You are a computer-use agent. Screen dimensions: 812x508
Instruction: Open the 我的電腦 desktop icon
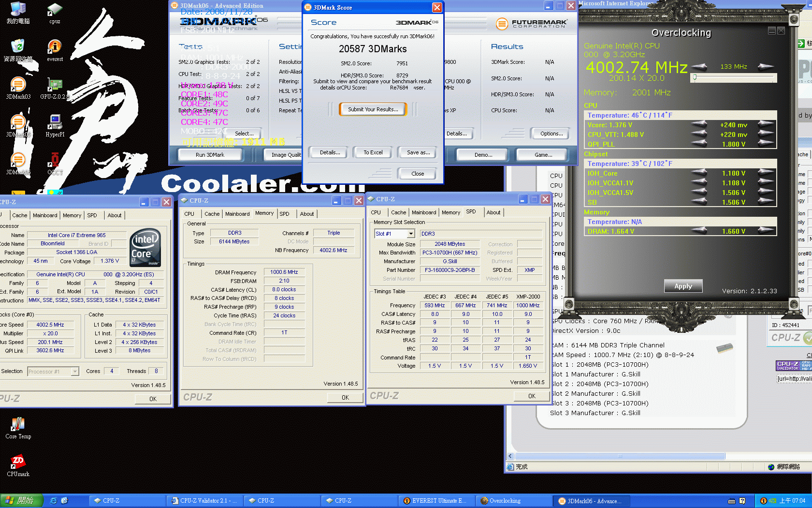coord(18,13)
